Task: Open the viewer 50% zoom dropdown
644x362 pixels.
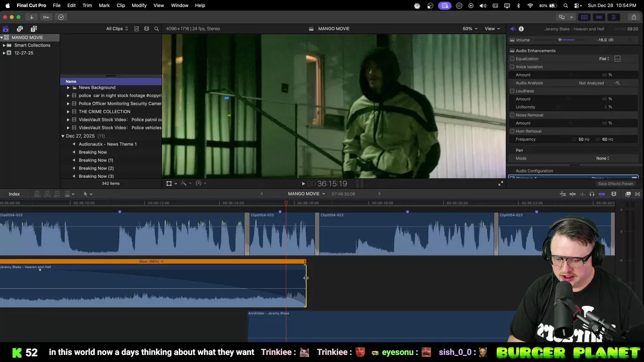Action: tap(470, 29)
